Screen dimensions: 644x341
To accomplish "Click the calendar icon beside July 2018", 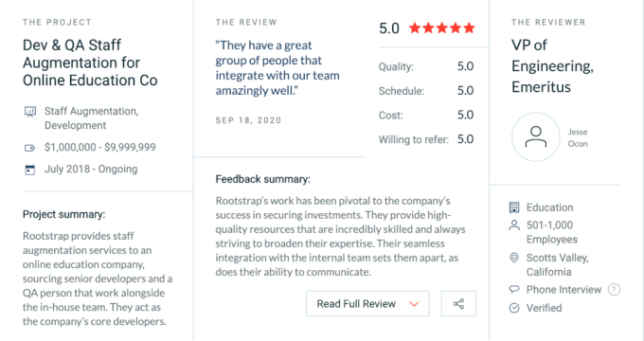I will [x=30, y=170].
